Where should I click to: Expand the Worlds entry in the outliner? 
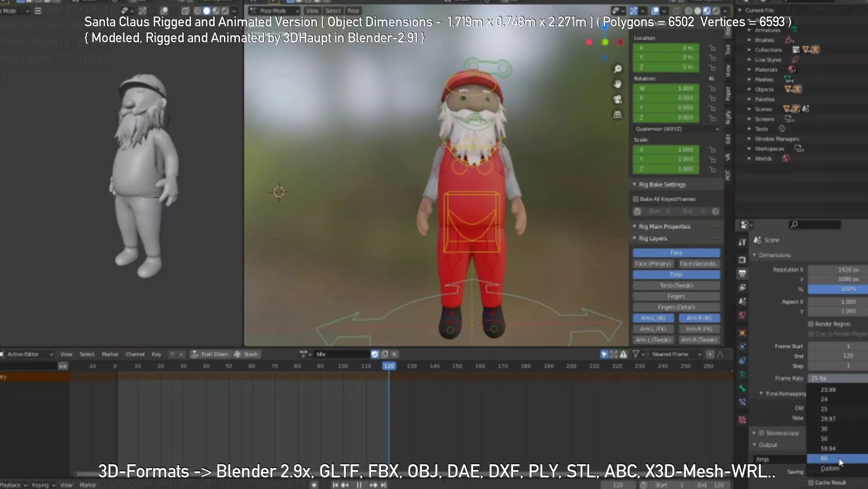749,158
